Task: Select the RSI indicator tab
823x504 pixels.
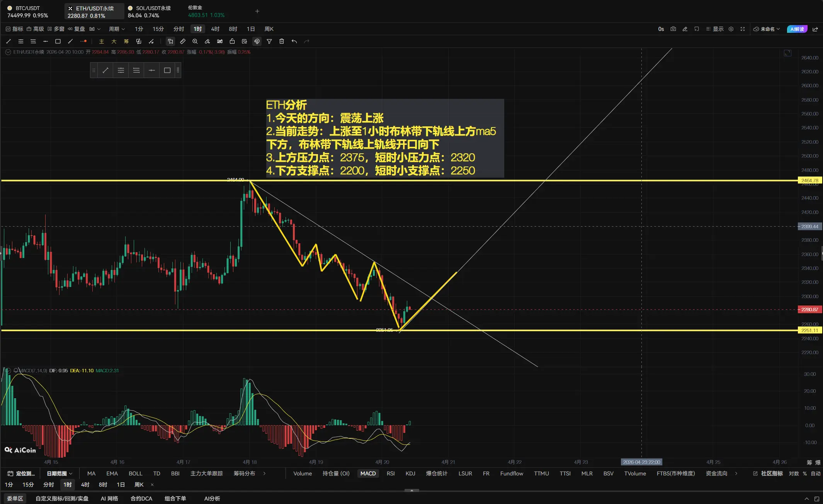Action: [391, 473]
